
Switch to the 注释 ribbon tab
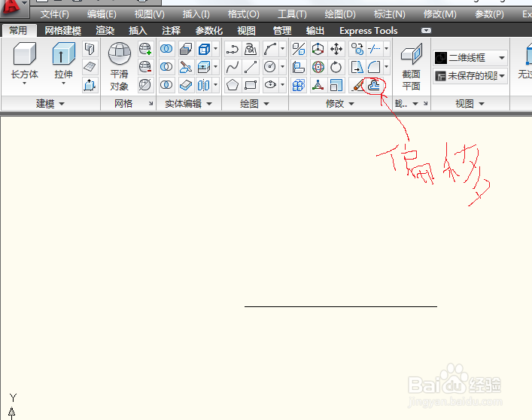[x=171, y=31]
